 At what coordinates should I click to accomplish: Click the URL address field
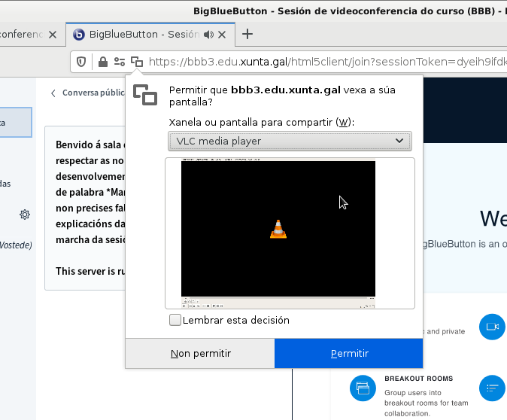coord(323,62)
